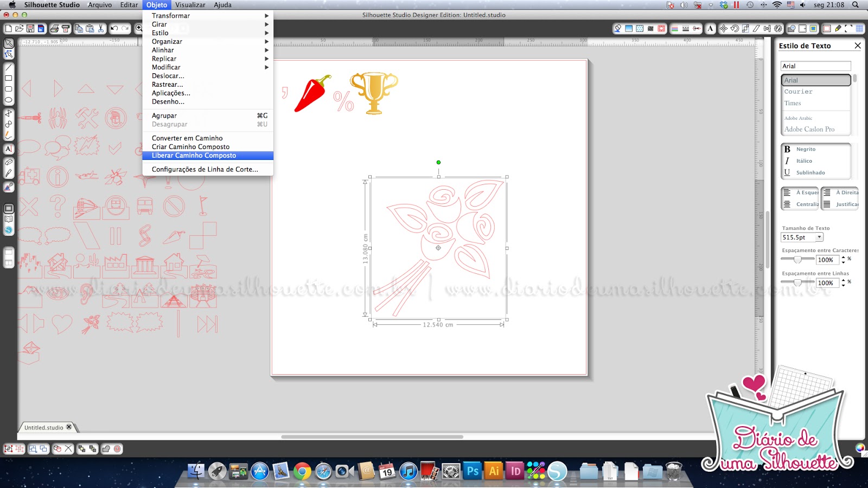Set alignment to À Direita
The height and width of the screenshot is (488, 868).
[840, 192]
